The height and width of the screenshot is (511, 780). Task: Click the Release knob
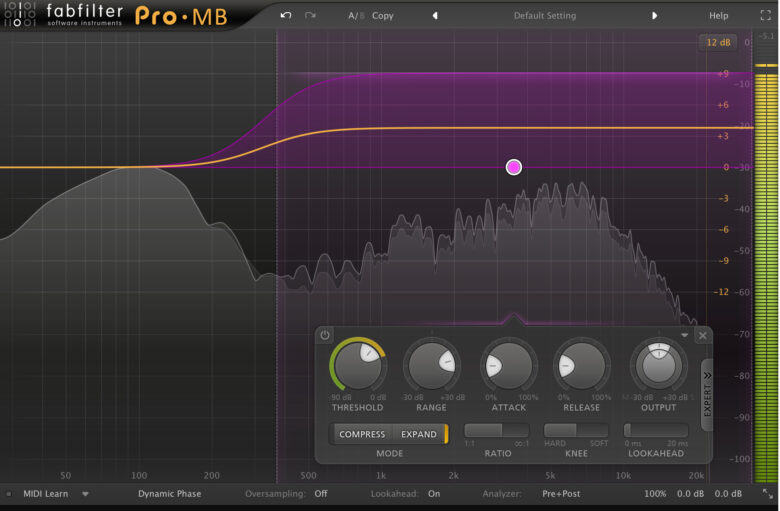click(581, 366)
